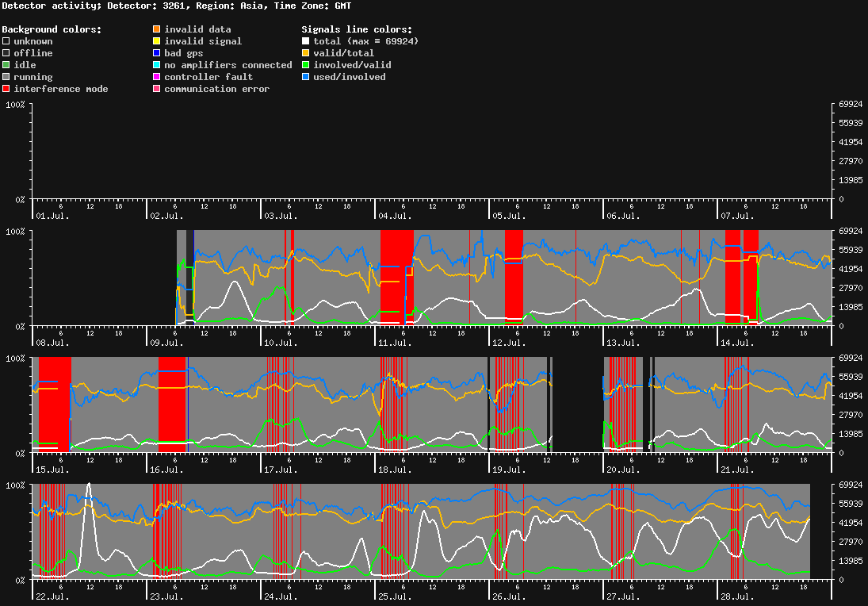The image size is (868, 606).
Task: Click the wide red interference block on 15.Jul.
Action: pyautogui.click(x=55, y=405)
